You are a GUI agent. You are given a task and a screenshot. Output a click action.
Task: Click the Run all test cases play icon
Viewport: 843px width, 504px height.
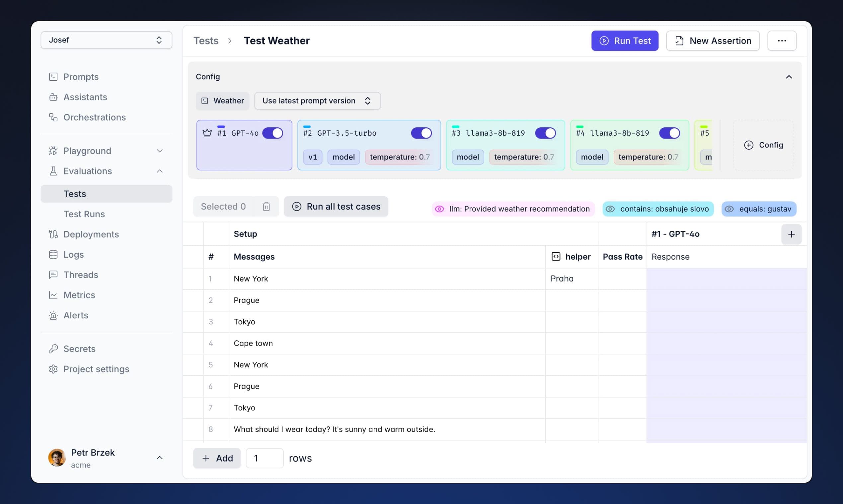297,206
